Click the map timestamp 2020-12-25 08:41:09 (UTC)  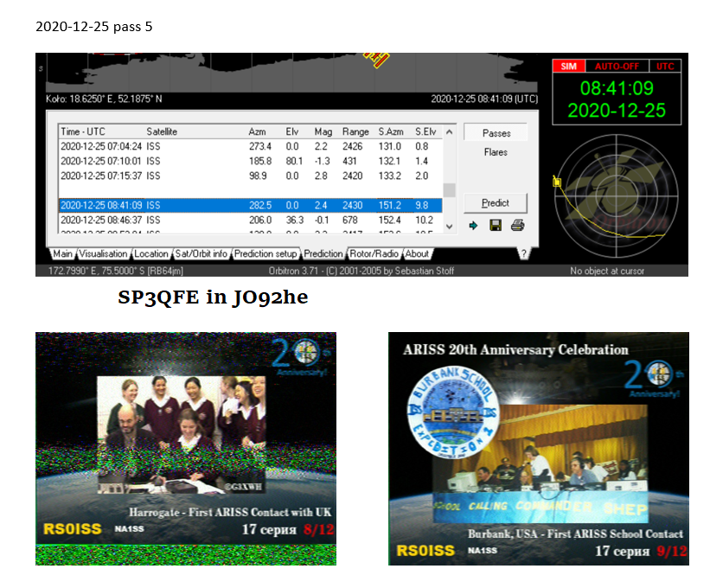tap(484, 99)
